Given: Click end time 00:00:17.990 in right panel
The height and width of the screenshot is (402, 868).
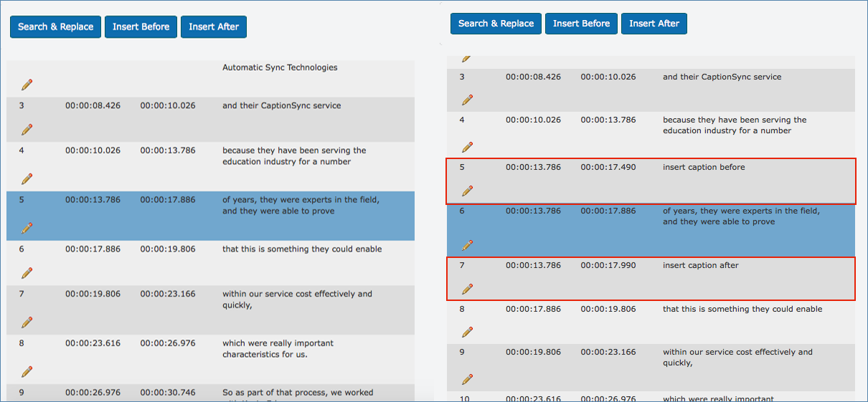Looking at the screenshot, I should [x=608, y=265].
